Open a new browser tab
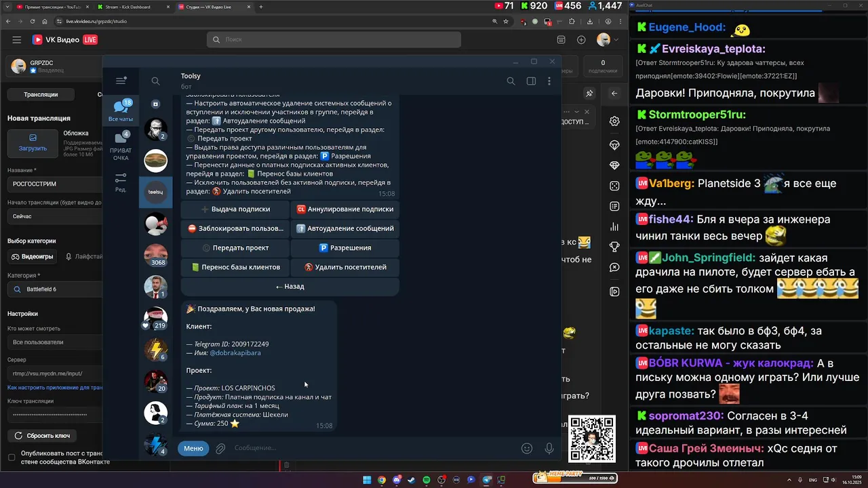868x488 pixels. [261, 7]
